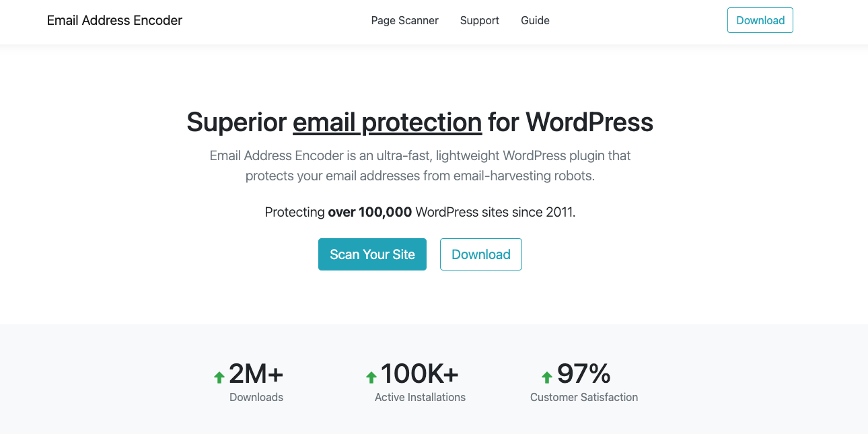Screen dimensions: 868x434
Task: Open the Guide menu item
Action: 535,20
